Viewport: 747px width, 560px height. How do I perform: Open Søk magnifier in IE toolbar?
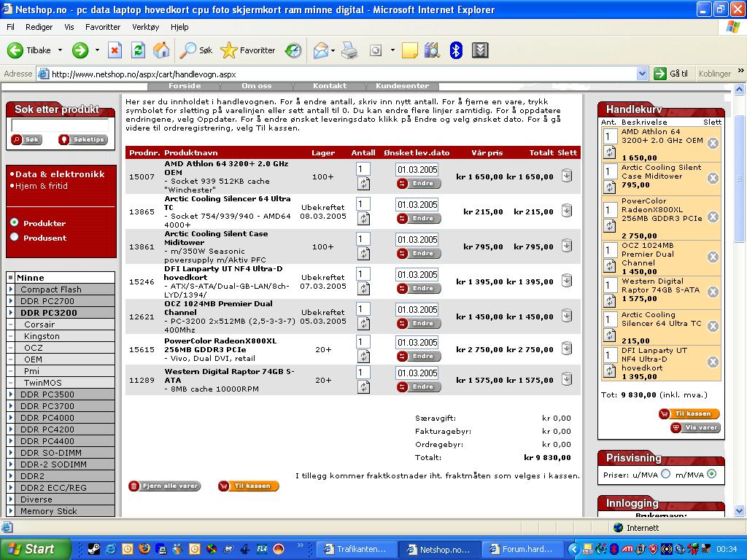pos(196,50)
